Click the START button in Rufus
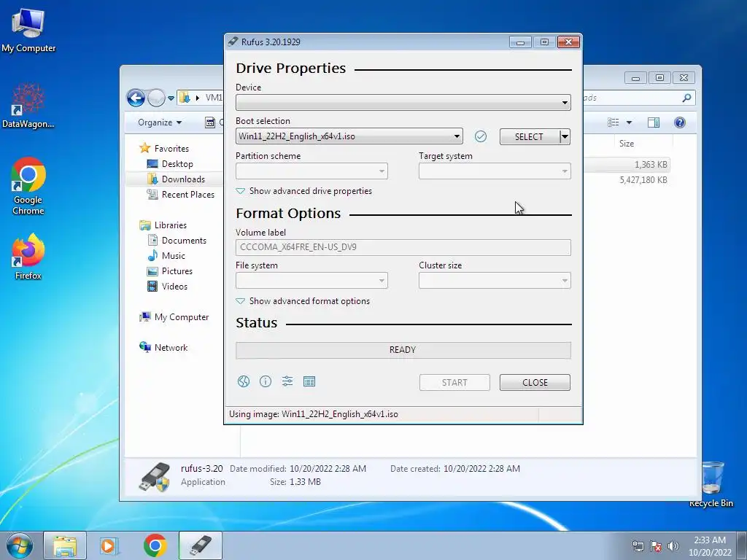This screenshot has width=747, height=560. [x=454, y=382]
